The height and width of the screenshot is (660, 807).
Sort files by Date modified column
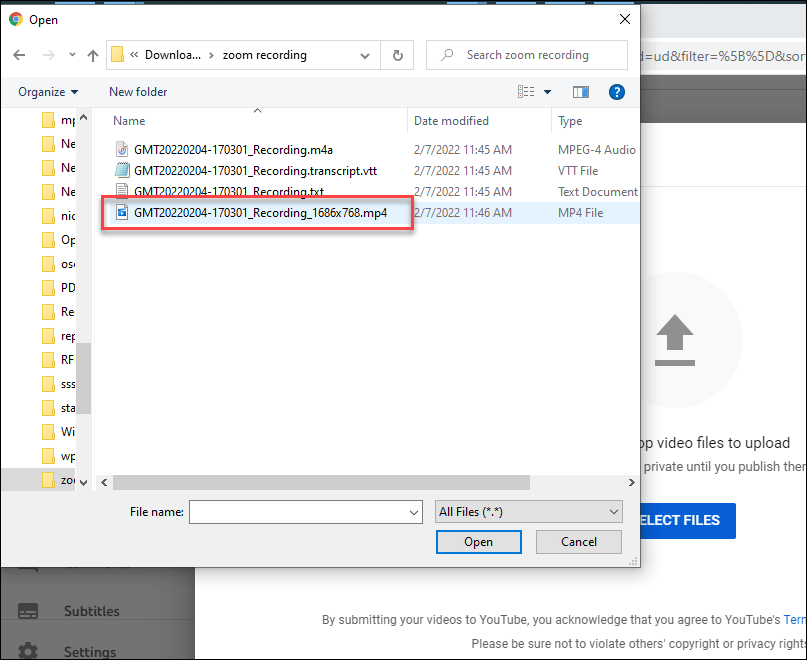click(451, 121)
